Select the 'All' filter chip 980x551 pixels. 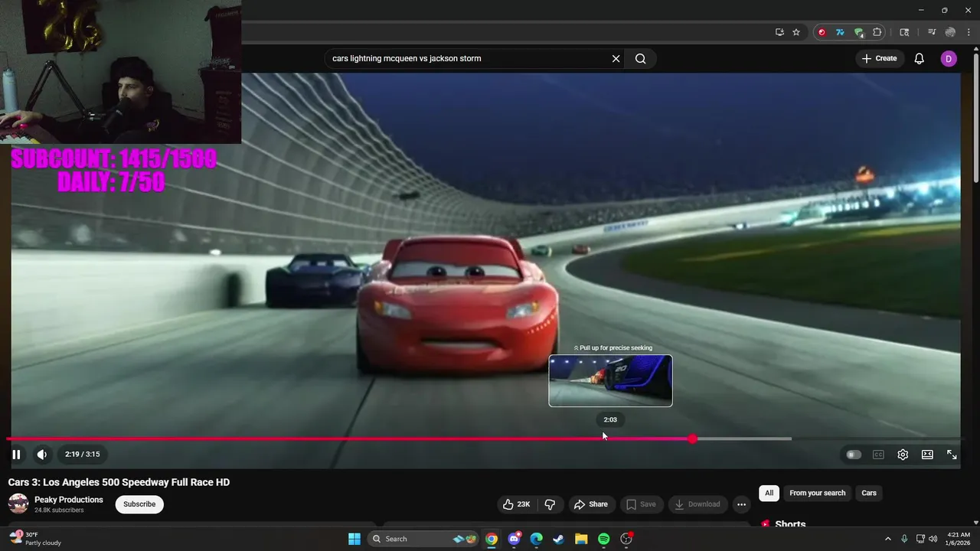click(x=769, y=493)
